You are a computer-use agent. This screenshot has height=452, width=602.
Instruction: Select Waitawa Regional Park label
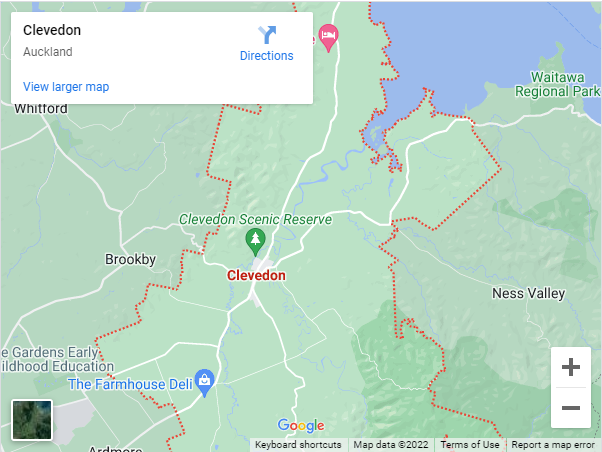[x=557, y=84]
